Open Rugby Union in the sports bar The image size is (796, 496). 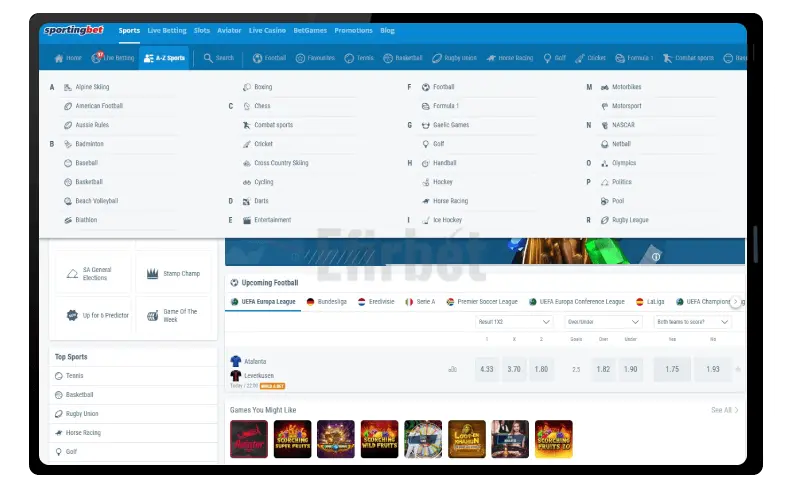[x=454, y=58]
